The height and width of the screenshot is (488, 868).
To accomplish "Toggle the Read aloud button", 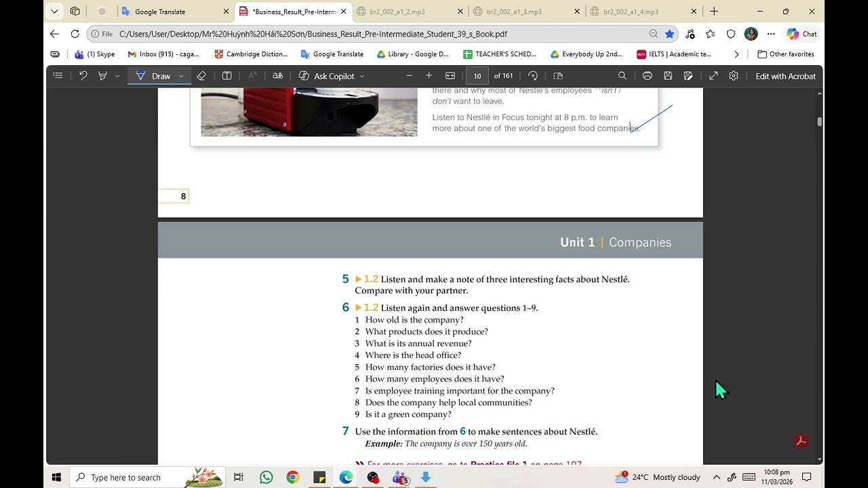I will 252,76.
